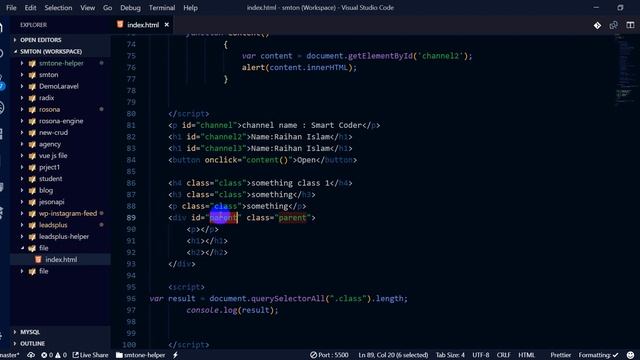Change UTF-8 file encoding

tap(480, 355)
